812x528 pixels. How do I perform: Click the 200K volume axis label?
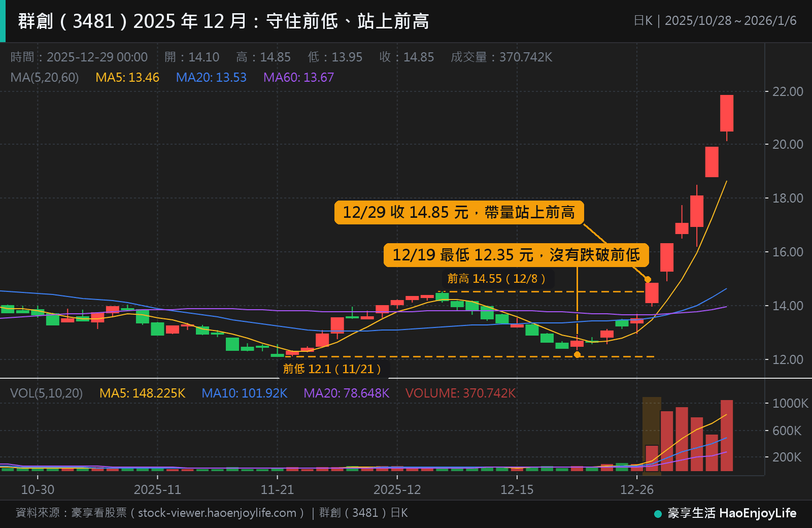[787, 457]
